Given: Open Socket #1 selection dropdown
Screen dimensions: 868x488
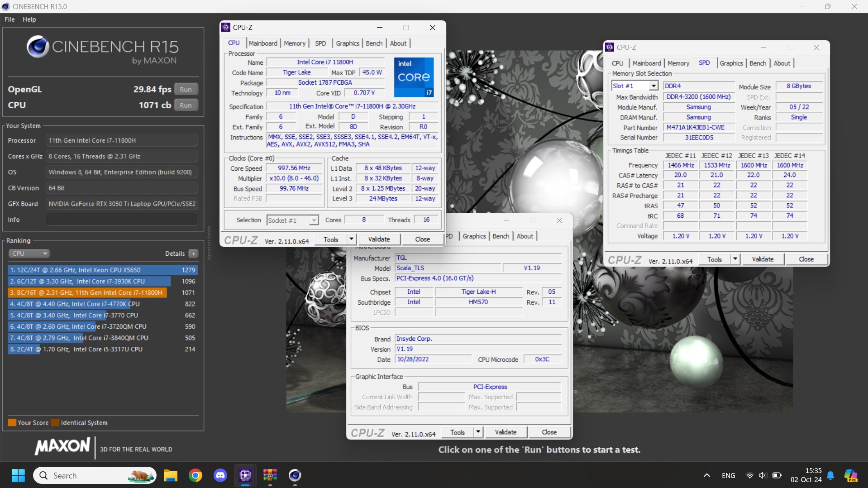Looking at the screenshot, I should 293,220.
